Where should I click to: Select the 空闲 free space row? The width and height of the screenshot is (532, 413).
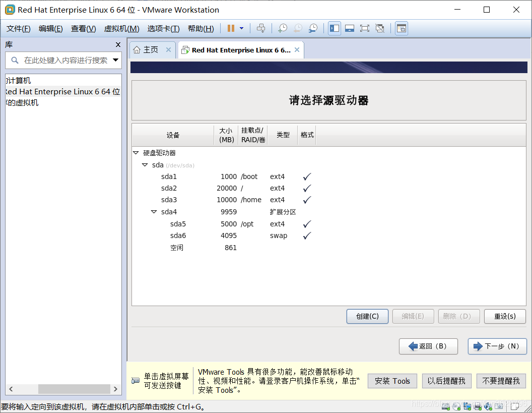point(328,248)
